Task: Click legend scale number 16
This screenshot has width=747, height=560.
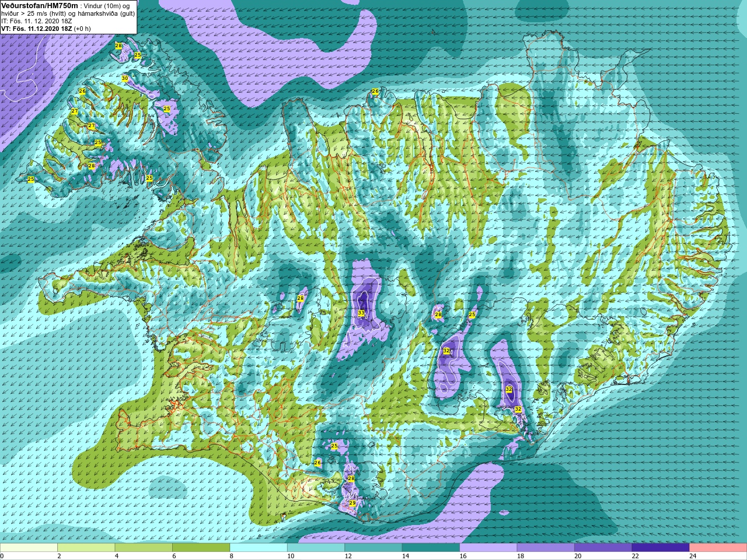Action: pyautogui.click(x=463, y=556)
